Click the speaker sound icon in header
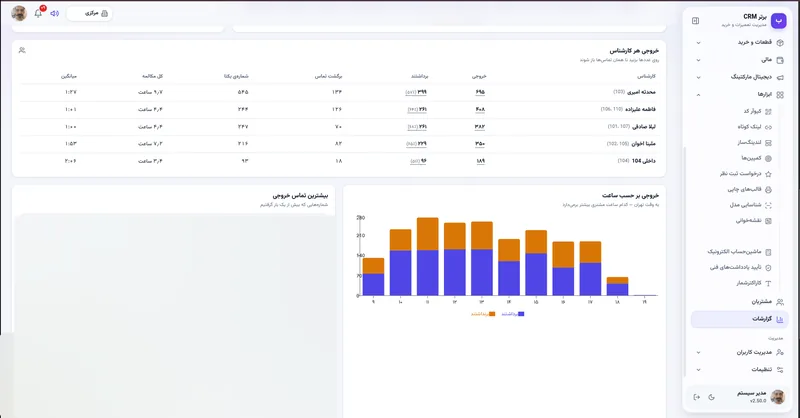Image resolution: width=800 pixels, height=418 pixels. 55,13
